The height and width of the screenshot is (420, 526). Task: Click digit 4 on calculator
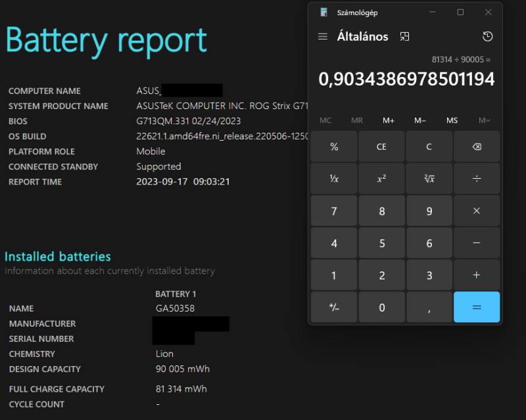[334, 243]
